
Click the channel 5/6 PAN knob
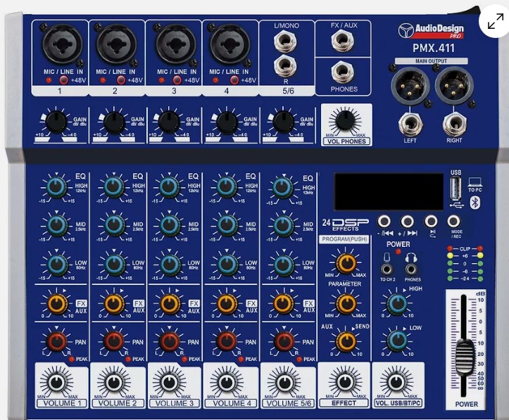tap(284, 341)
